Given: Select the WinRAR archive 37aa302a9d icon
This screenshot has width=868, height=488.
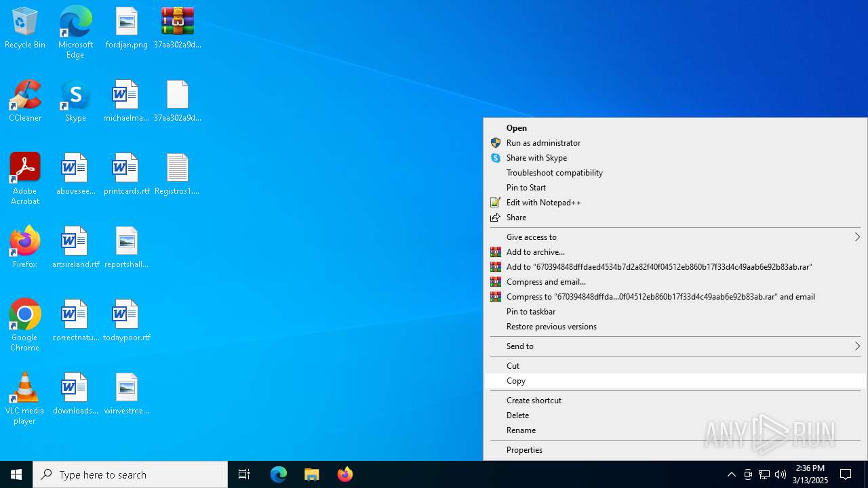Looking at the screenshot, I should point(178,28).
